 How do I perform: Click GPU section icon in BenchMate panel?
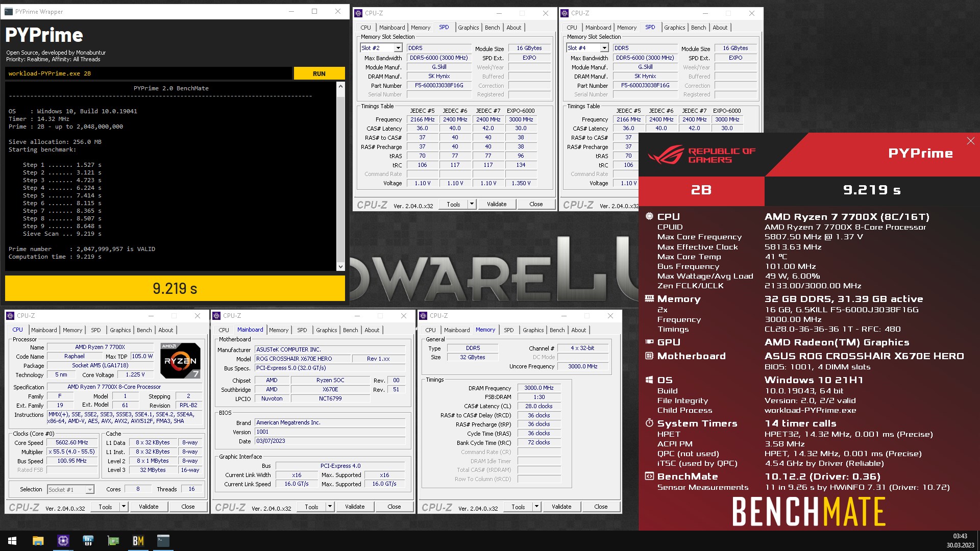[649, 342]
